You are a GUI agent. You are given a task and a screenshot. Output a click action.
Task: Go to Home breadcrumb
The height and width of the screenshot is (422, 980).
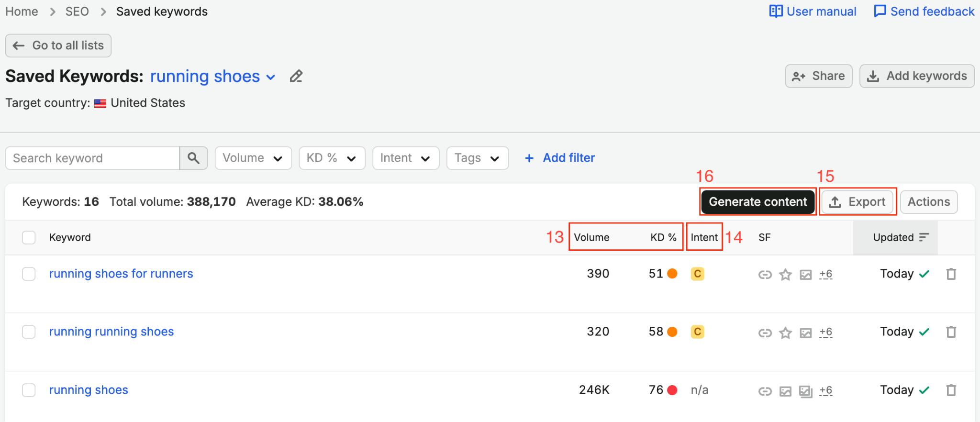(x=22, y=11)
